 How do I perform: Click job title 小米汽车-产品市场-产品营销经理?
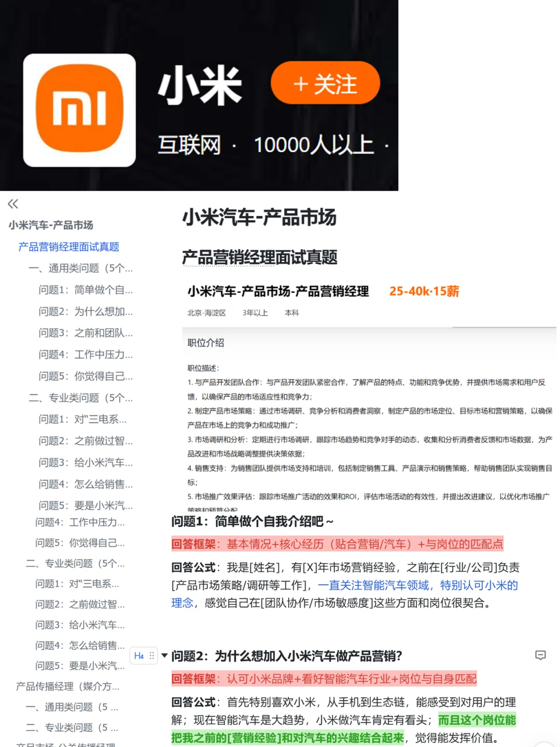pyautogui.click(x=278, y=291)
